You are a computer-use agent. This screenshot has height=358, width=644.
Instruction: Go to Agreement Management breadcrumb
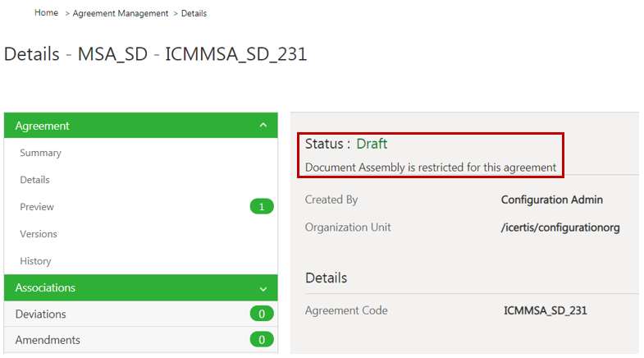point(121,14)
